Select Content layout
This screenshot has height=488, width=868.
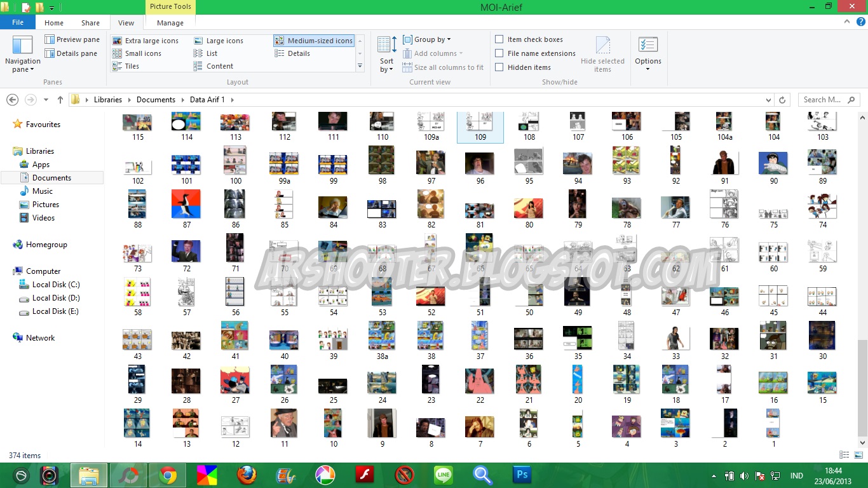pos(214,66)
